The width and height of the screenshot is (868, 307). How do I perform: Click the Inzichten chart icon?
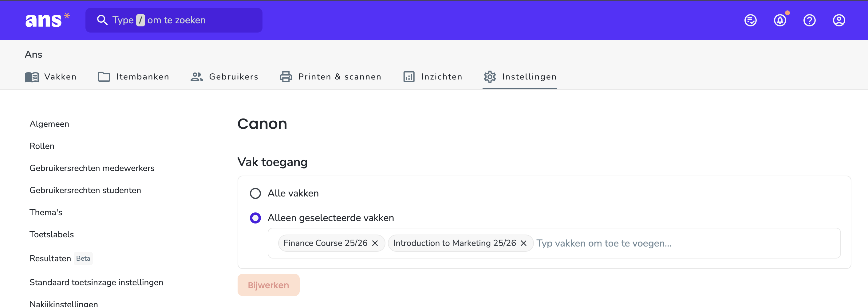409,77
